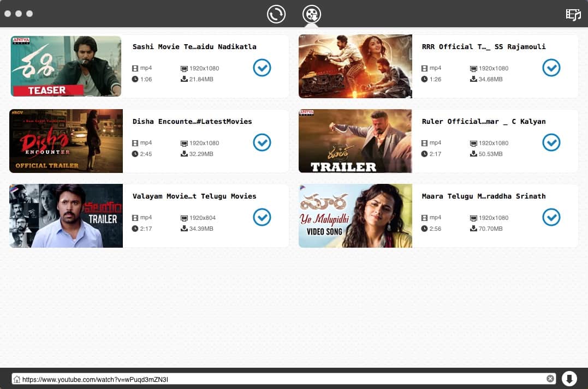The width and height of the screenshot is (588, 389).
Task: Click the download size icon beside 50.53MB
Action: click(474, 154)
